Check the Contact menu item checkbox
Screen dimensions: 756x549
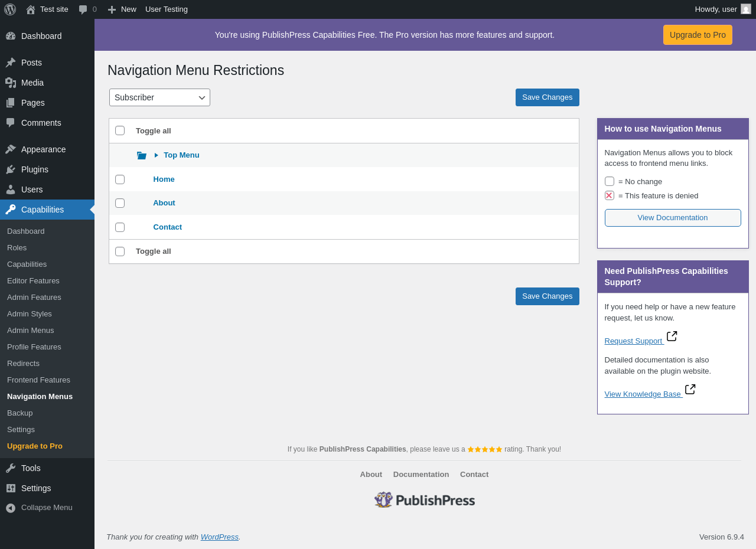pos(120,227)
